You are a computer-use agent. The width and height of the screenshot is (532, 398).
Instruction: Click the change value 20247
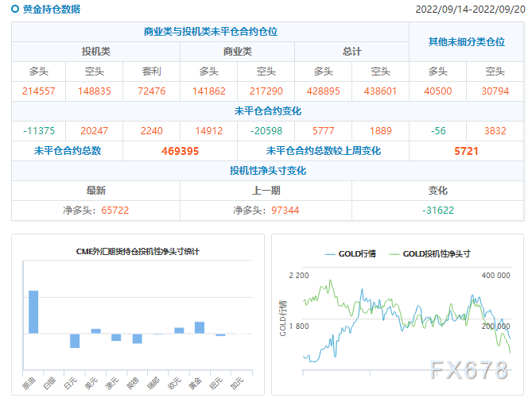pos(95,131)
